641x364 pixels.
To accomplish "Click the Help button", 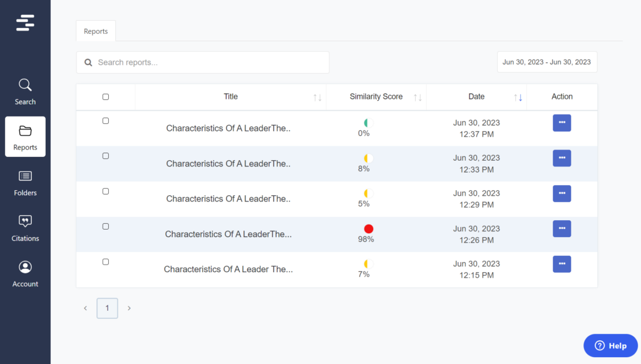I will pyautogui.click(x=610, y=345).
